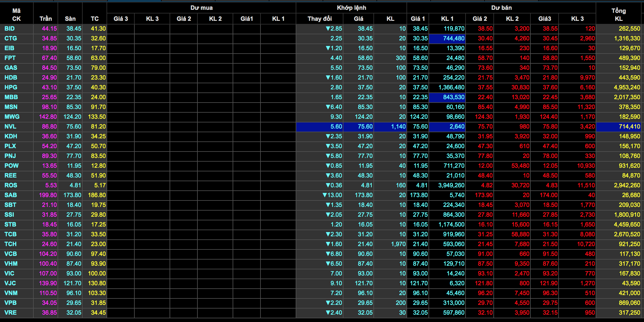644x322 pixels.
Task: Click the "Sàn" column header
Action: [70, 19]
